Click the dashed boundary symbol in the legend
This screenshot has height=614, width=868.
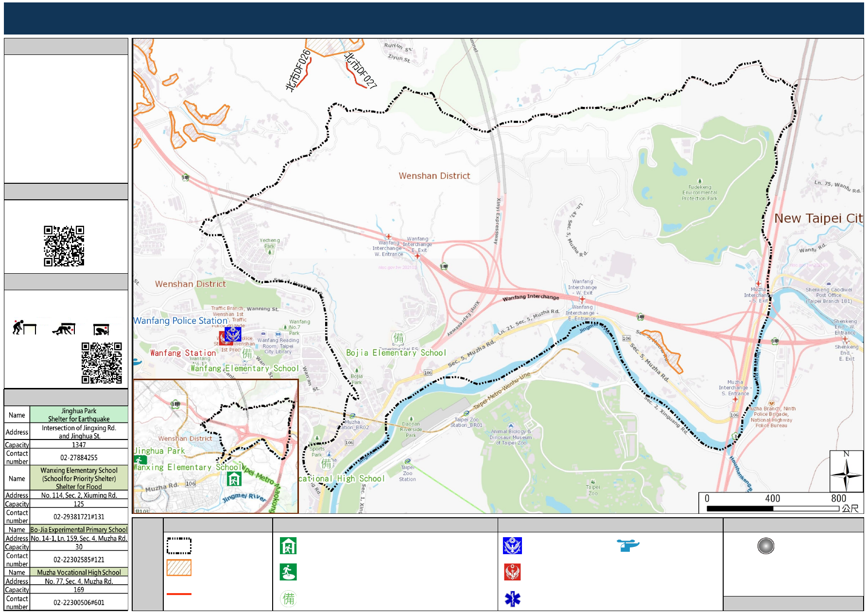(179, 545)
